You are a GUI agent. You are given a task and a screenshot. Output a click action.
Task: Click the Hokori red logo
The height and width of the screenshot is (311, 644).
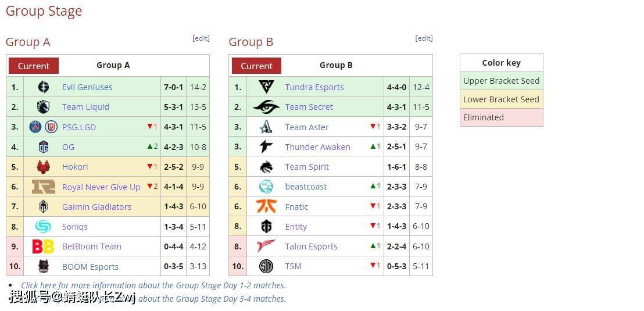click(43, 167)
